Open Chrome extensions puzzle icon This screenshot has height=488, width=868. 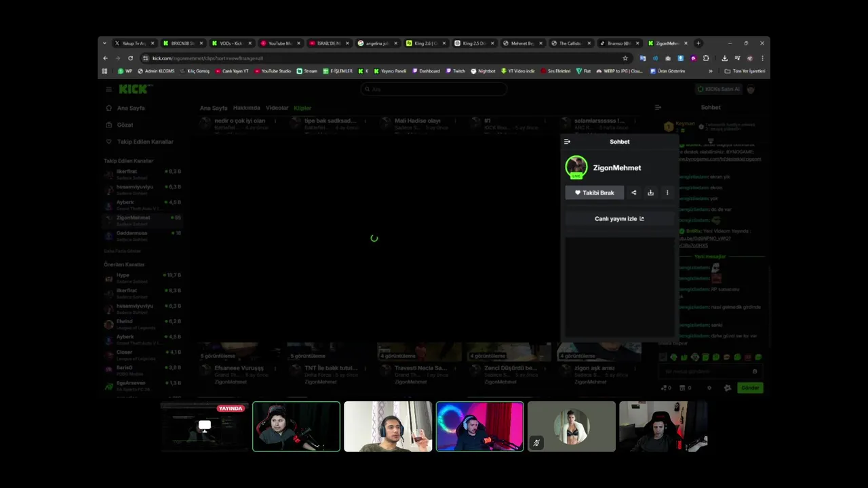tap(706, 58)
